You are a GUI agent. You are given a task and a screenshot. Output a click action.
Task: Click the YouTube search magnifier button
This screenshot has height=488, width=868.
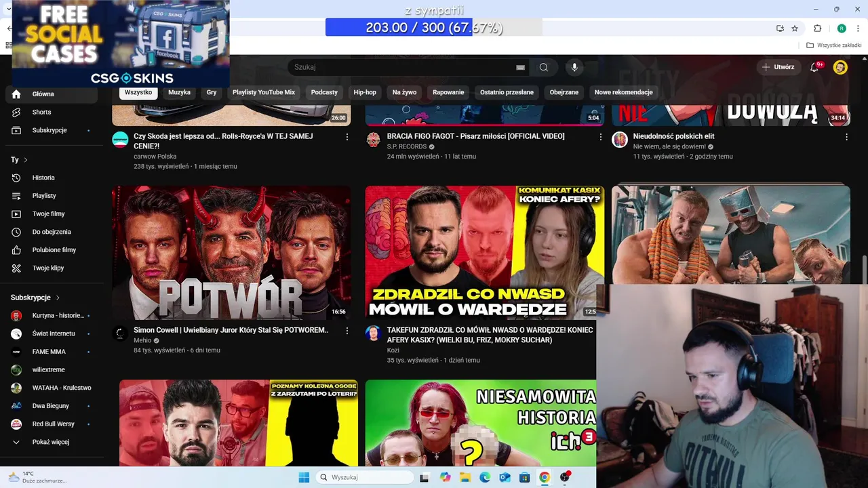544,67
